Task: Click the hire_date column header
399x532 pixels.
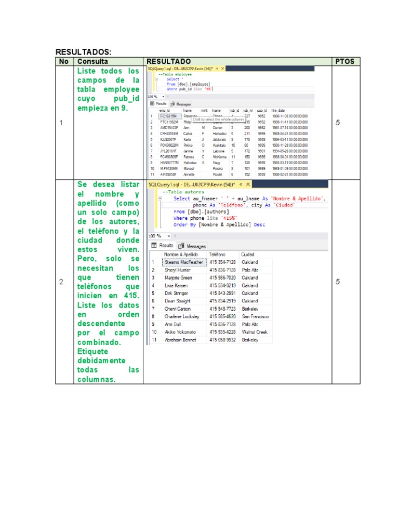Action: [278, 111]
